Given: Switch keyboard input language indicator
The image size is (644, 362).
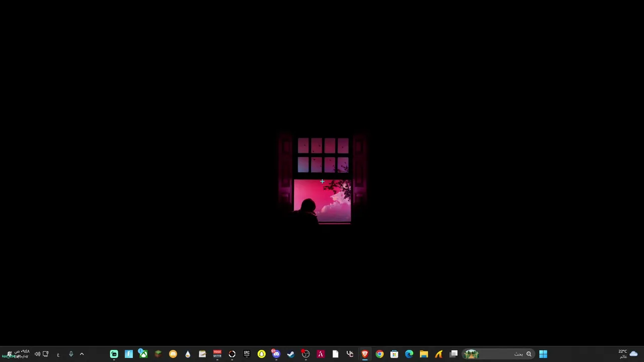Looking at the screenshot, I should pos(58,354).
